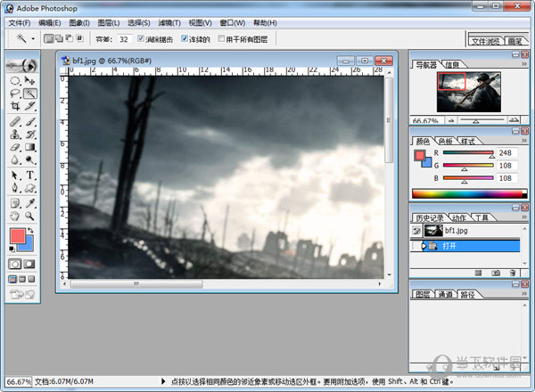Open Color panel flyout menu arrow
This screenshot has height=392, width=535.
(x=524, y=140)
